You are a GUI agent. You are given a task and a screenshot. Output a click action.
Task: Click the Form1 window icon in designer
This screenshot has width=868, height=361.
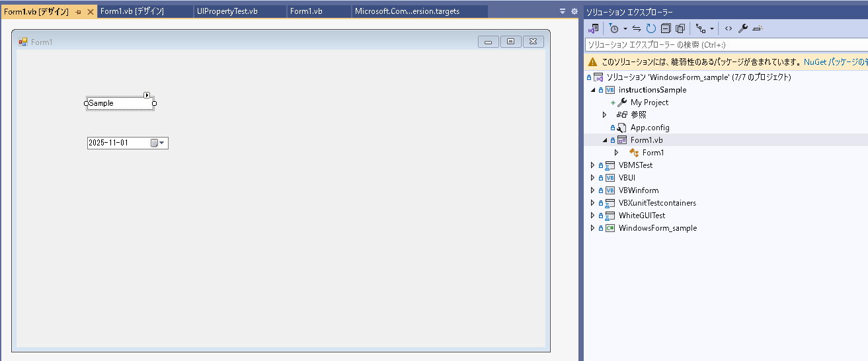coord(23,42)
